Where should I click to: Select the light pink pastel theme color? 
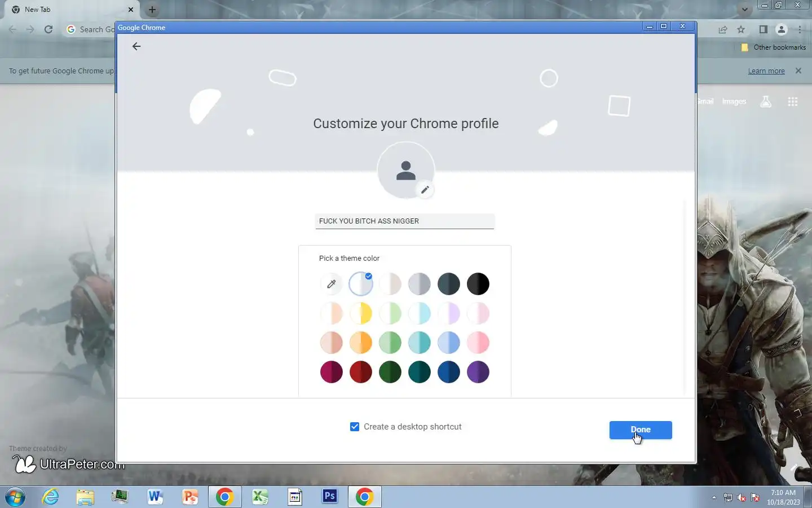coord(478,313)
